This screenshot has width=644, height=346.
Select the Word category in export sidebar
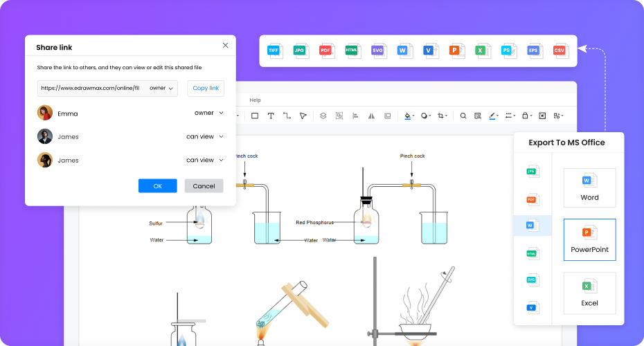532,226
